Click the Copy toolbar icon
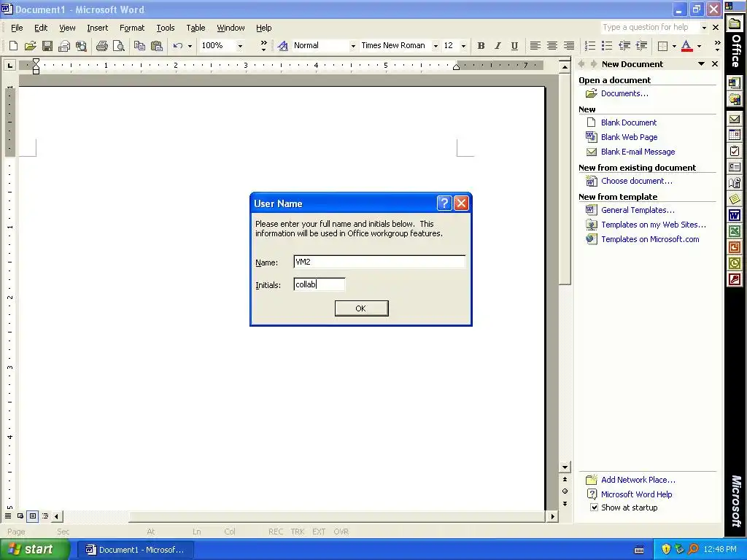747x560 pixels. click(139, 46)
